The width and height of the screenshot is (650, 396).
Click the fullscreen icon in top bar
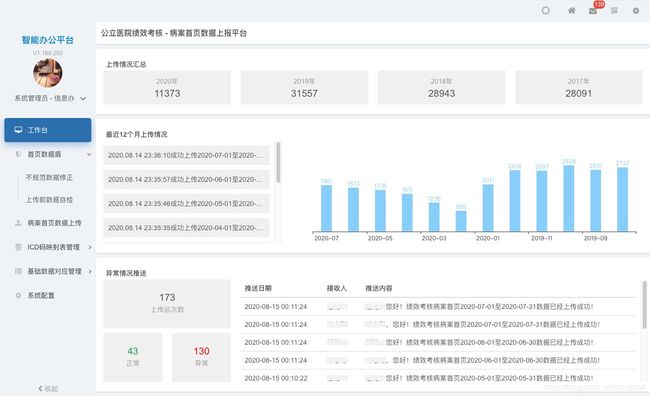click(x=614, y=11)
